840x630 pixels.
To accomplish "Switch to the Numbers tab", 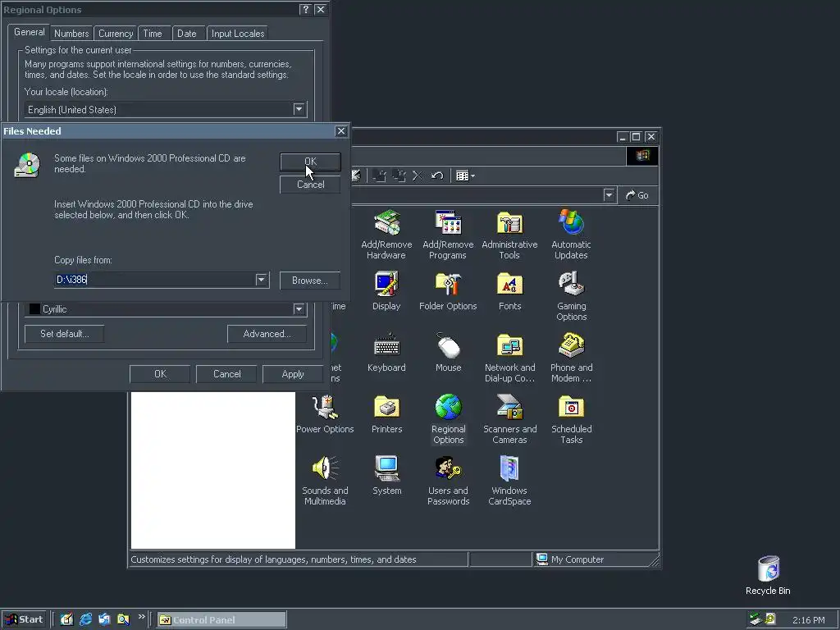I will [x=71, y=33].
